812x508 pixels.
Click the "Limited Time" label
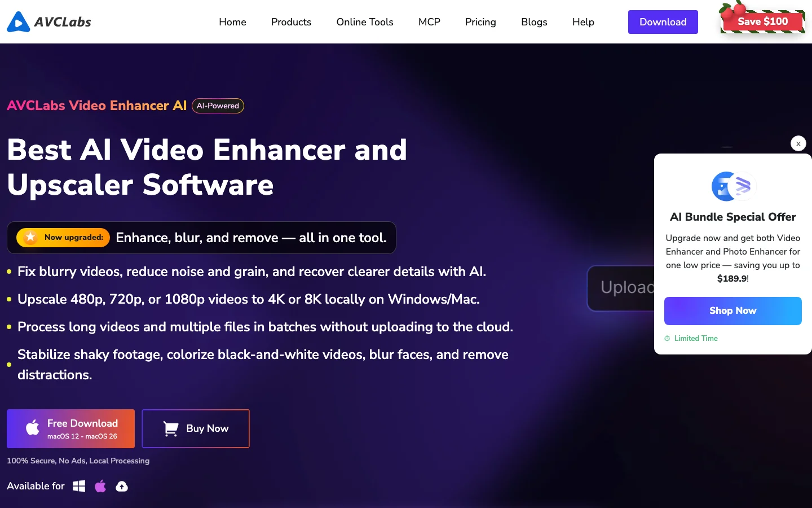point(696,339)
